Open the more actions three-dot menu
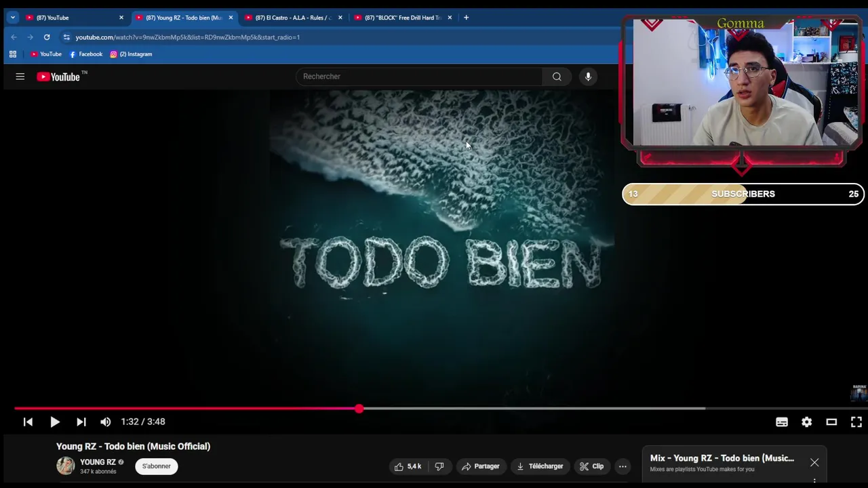Image resolution: width=868 pixels, height=488 pixels. point(623,466)
